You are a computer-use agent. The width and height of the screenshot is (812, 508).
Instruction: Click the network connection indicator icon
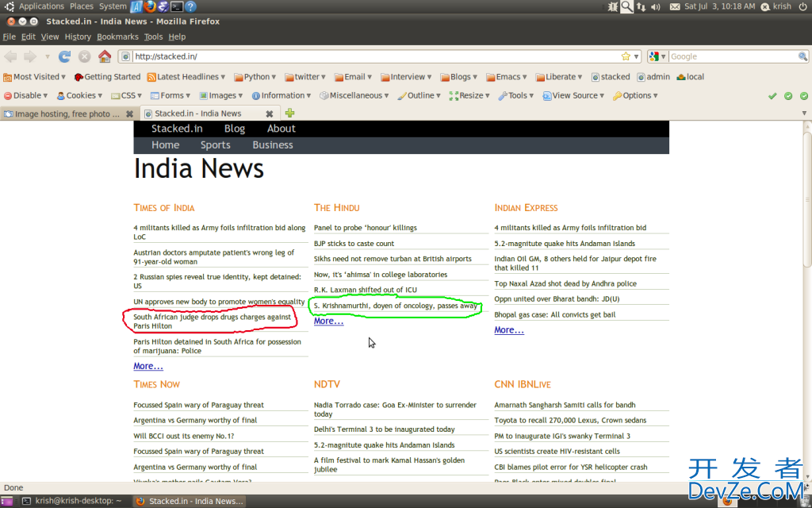click(641, 6)
